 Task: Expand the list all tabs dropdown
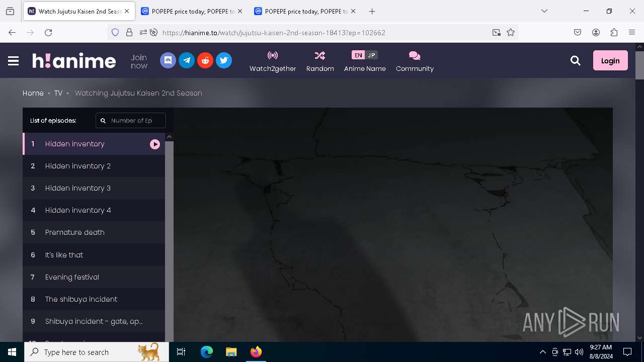[544, 11]
